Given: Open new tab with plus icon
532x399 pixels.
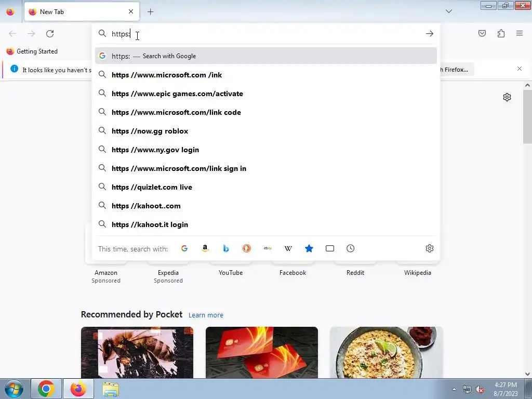Looking at the screenshot, I should (x=150, y=12).
